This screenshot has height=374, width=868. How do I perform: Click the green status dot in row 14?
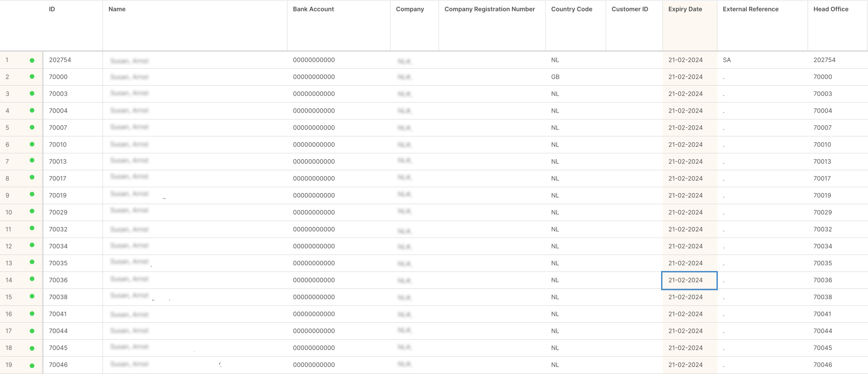click(x=32, y=279)
